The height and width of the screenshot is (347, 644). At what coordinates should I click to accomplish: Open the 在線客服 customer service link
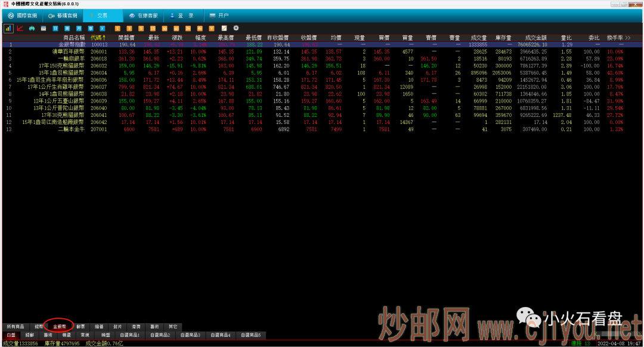click(147, 16)
